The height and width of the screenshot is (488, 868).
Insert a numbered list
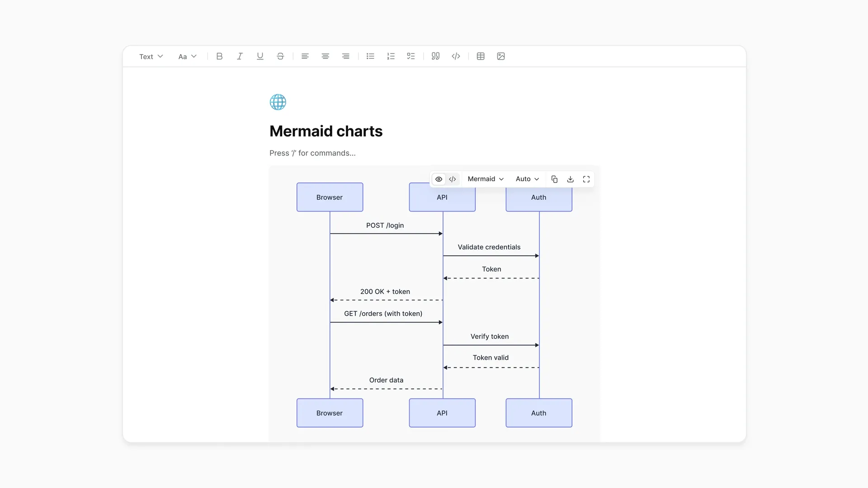click(391, 56)
